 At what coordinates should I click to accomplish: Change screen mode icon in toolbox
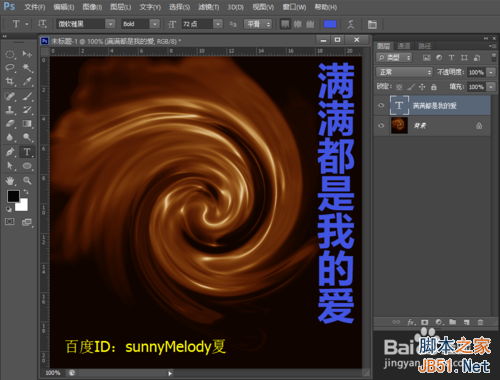(27, 222)
